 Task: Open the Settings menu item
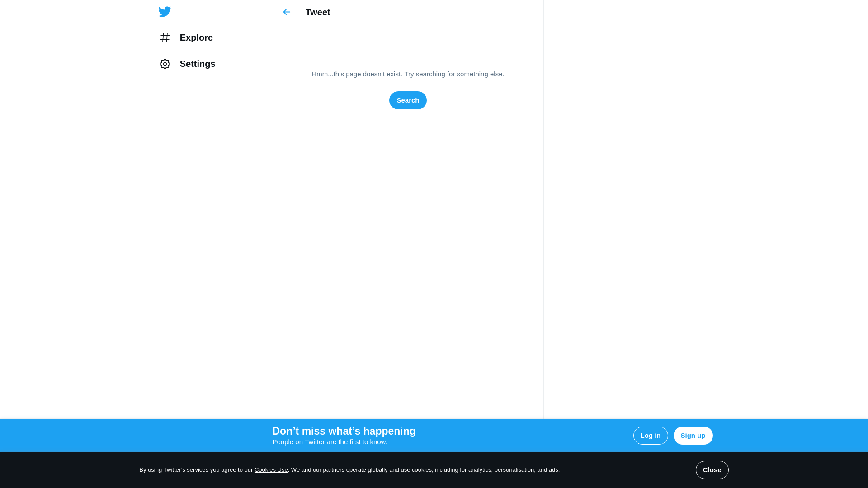[x=188, y=64]
